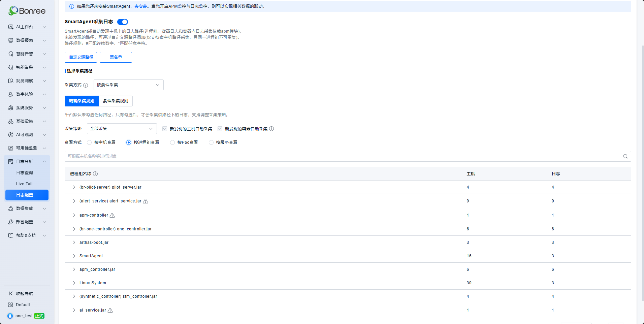Expand the Linux System row
This screenshot has height=324, width=644.
(x=74, y=283)
